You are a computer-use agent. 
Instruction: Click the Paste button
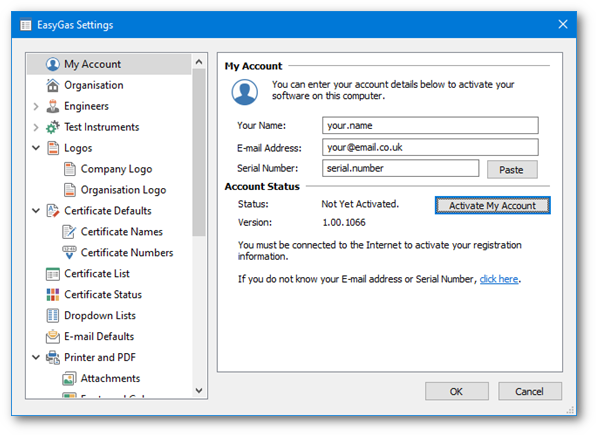(x=512, y=170)
